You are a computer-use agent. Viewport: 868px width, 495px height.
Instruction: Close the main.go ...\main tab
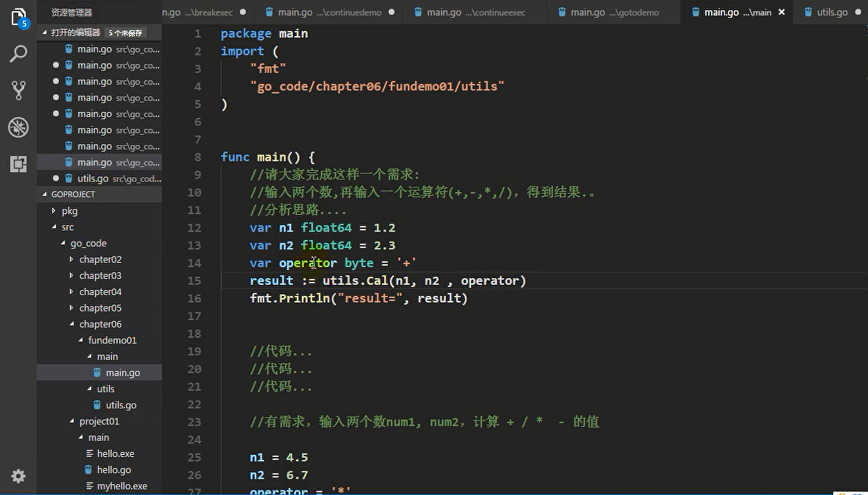(x=781, y=12)
